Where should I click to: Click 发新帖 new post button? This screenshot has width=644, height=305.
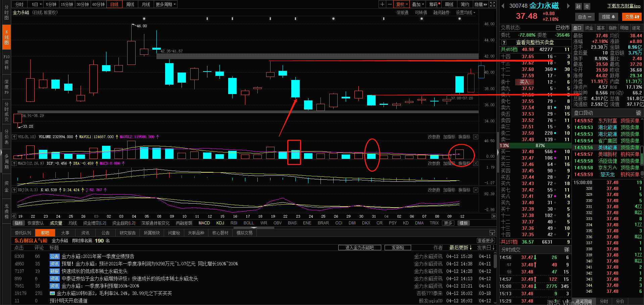point(398,248)
